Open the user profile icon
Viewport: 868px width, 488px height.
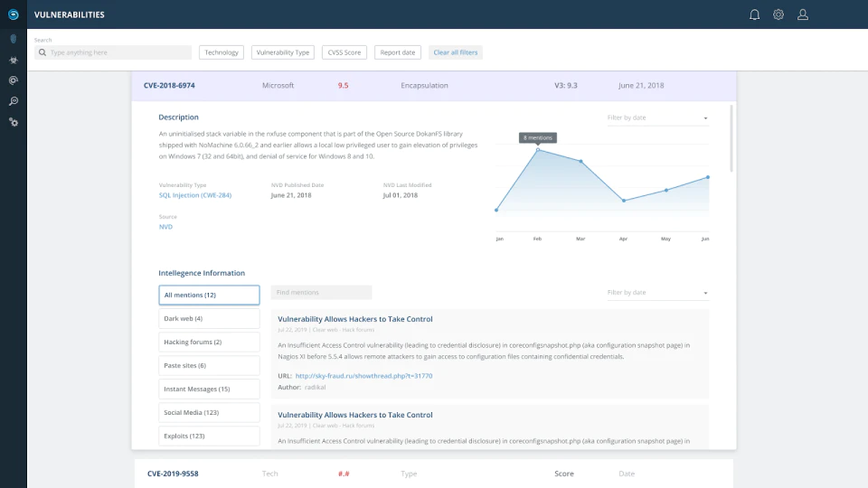803,15
